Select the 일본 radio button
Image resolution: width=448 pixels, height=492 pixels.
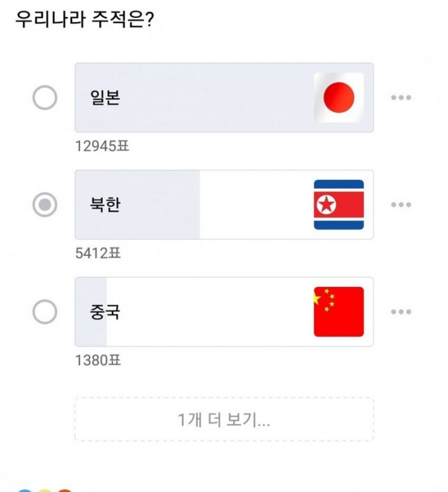(x=45, y=98)
